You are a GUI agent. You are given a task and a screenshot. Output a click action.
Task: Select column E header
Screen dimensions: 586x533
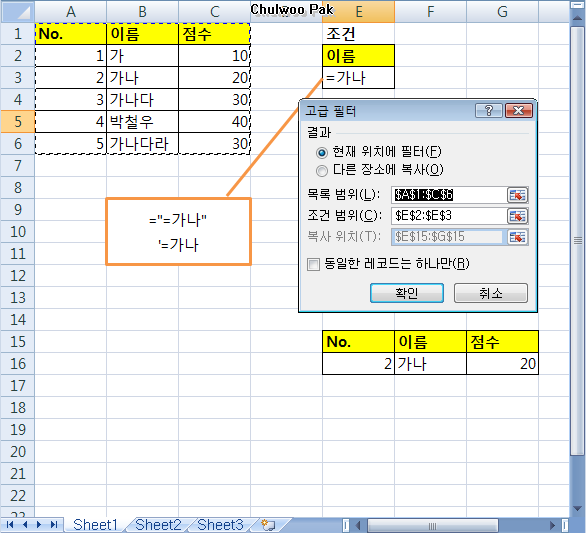(359, 12)
